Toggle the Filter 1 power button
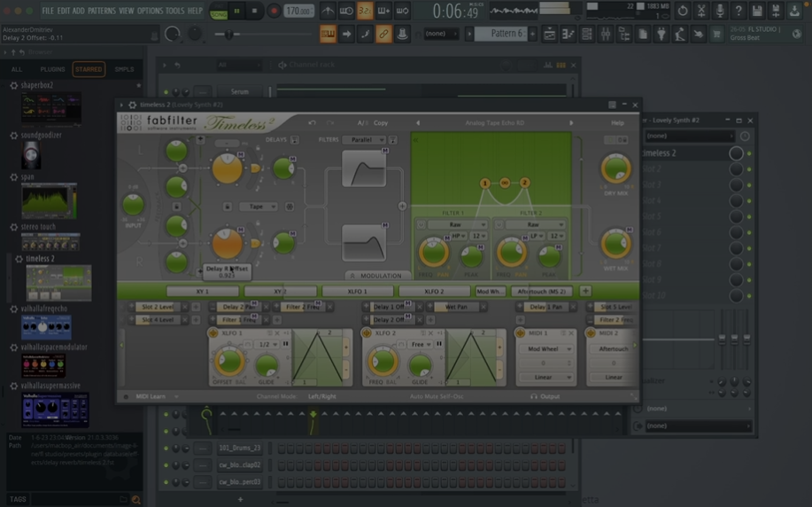 click(421, 224)
